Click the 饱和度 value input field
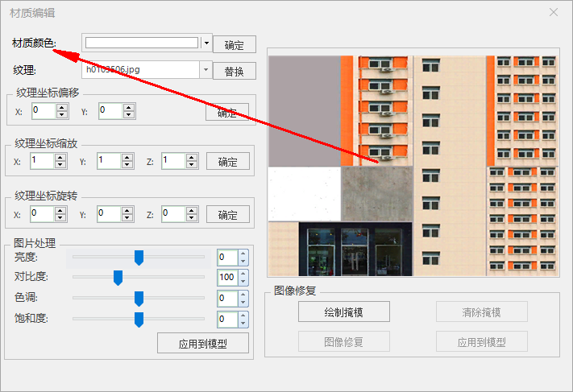 (x=227, y=319)
